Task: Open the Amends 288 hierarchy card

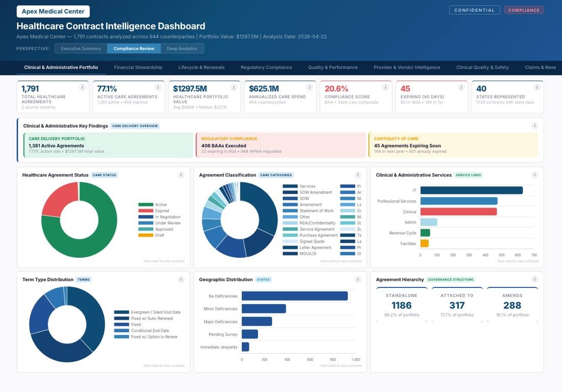Action: (512, 305)
